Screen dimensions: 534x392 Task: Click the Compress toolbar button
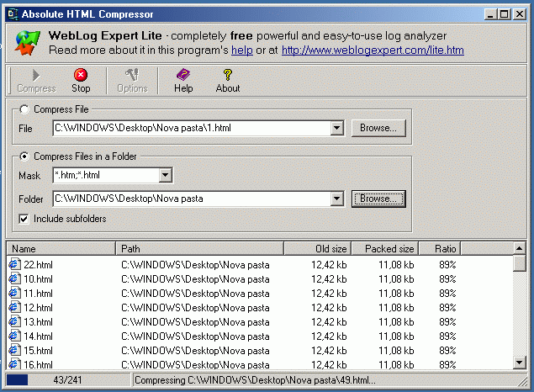point(36,81)
